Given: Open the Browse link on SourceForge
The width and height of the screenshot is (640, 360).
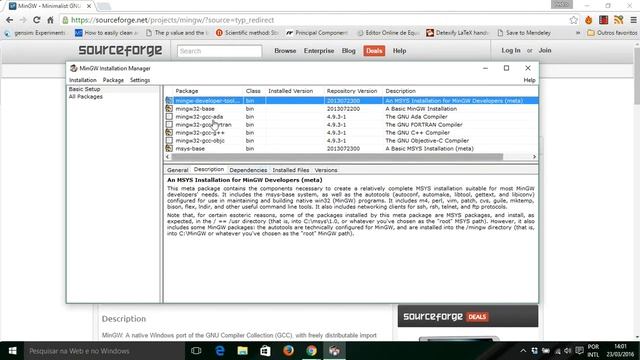Looking at the screenshot, I should click(285, 51).
